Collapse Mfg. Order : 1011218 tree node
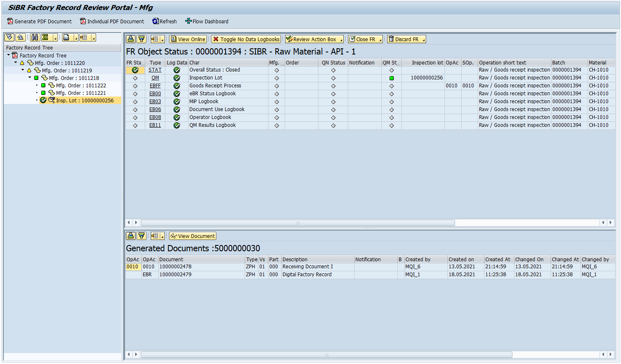621x364 pixels. pos(30,78)
